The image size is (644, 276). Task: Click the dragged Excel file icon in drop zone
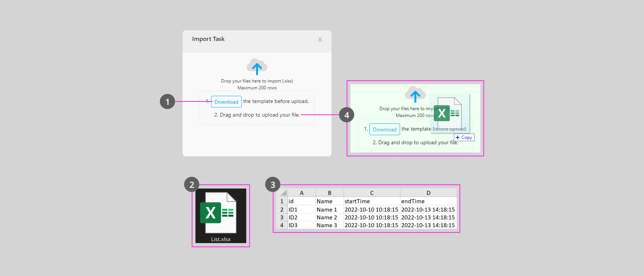pos(447,113)
